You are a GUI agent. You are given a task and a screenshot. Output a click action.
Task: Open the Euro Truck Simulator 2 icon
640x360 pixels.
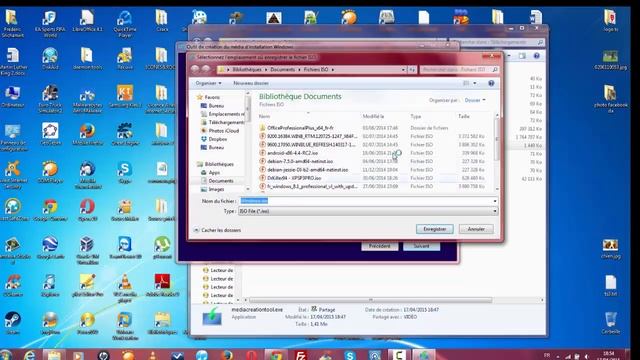50,99
